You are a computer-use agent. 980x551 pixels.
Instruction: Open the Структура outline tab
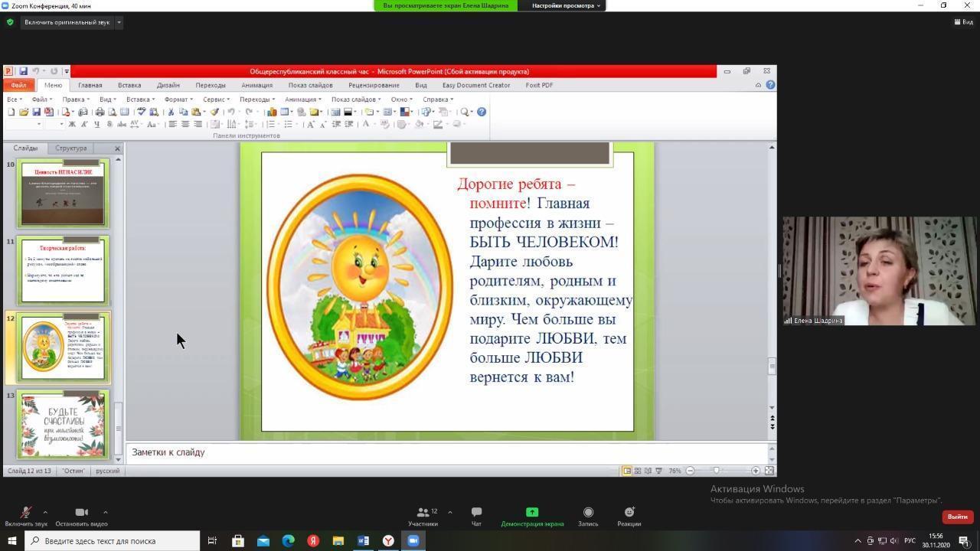[70, 148]
